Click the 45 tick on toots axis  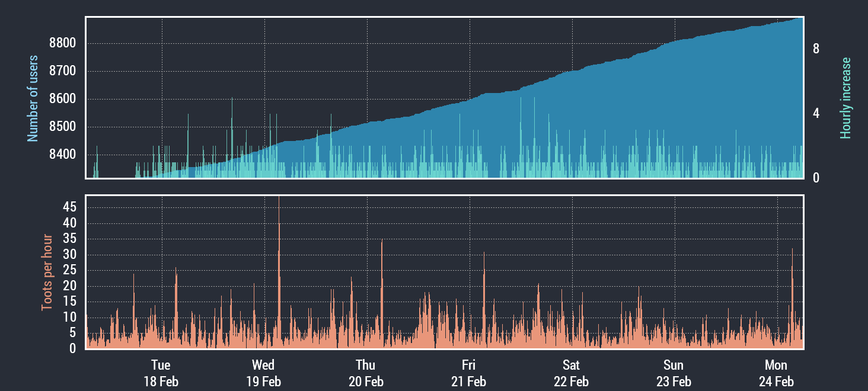point(69,207)
